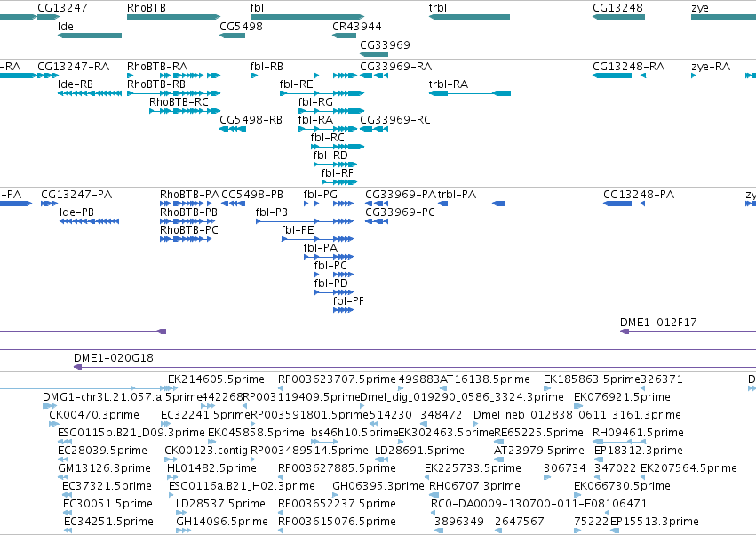
Task: Select the EP15513.3prime EST label
Action: click(654, 522)
